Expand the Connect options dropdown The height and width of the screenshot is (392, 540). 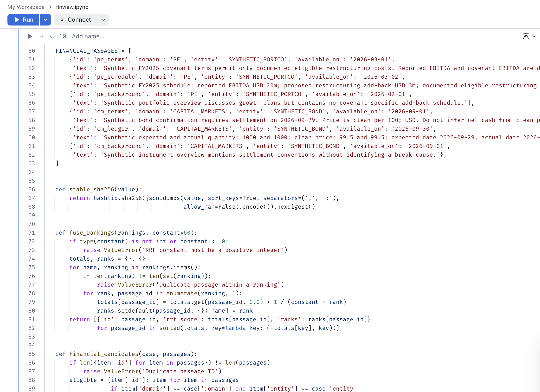pyautogui.click(x=103, y=20)
